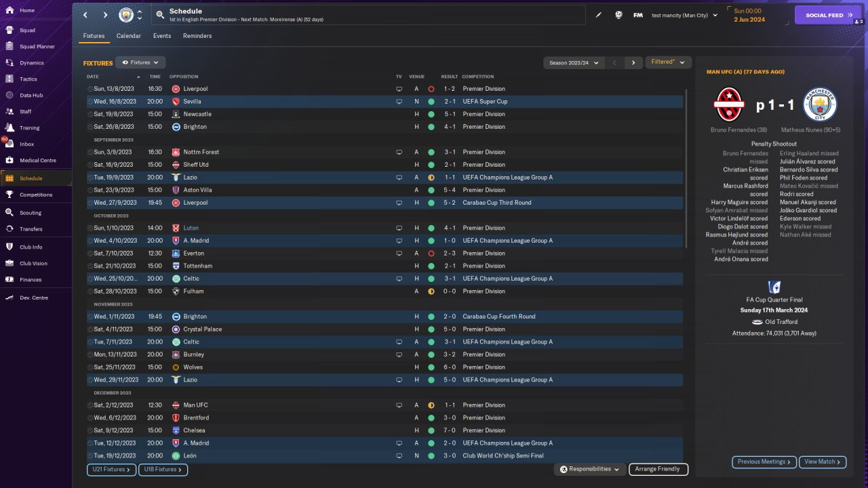Image resolution: width=868 pixels, height=488 pixels.
Task: Click the Luton team name link
Action: (191, 228)
